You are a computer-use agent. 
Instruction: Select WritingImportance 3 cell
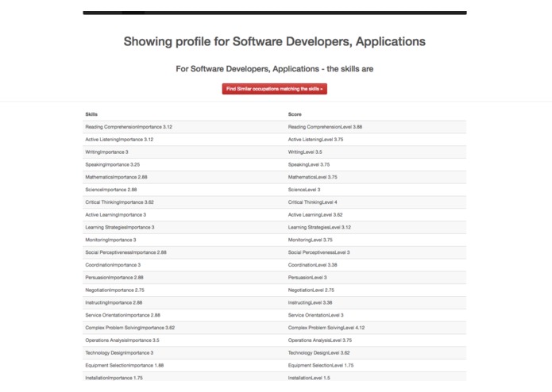click(x=106, y=152)
